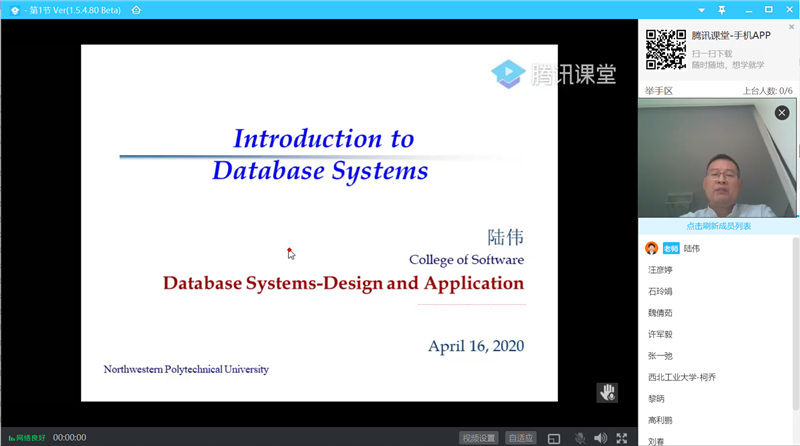
Task: Toggle the speaker volume icon
Action: [x=600, y=438]
